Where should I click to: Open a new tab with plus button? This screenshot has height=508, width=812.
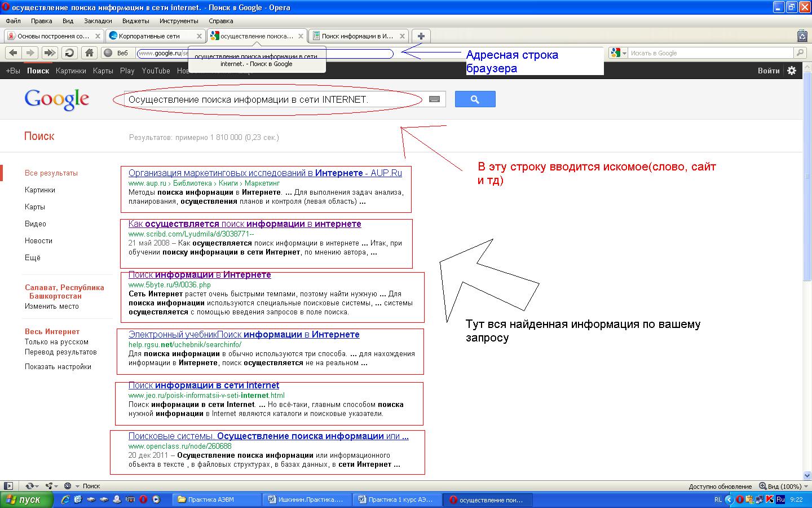coord(421,36)
